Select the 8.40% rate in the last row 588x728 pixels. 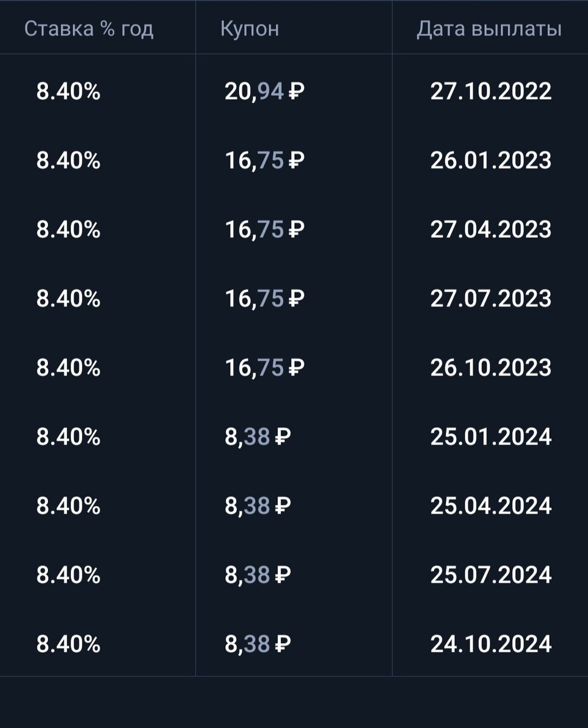pos(69,644)
